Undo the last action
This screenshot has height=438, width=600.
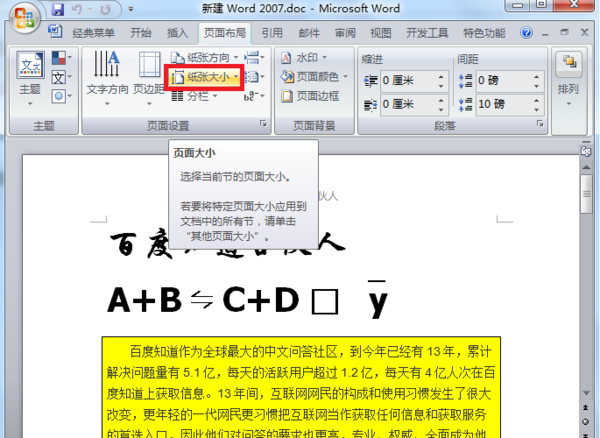[x=77, y=9]
